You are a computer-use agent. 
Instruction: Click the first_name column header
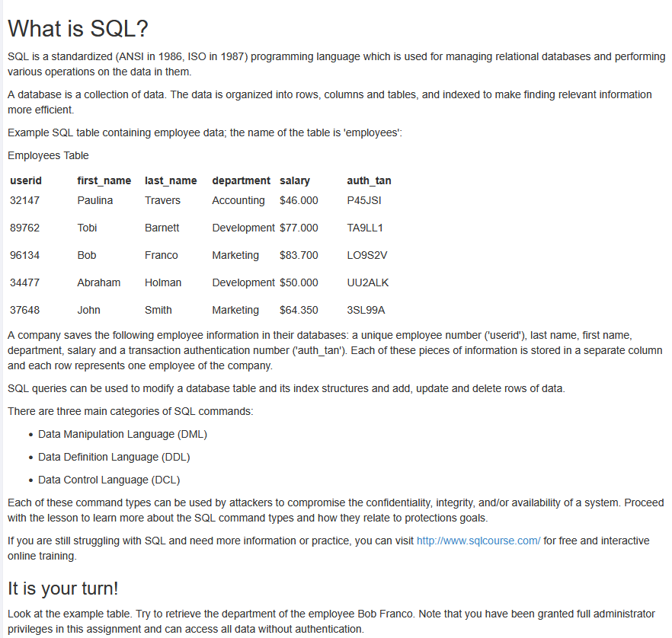(x=104, y=180)
